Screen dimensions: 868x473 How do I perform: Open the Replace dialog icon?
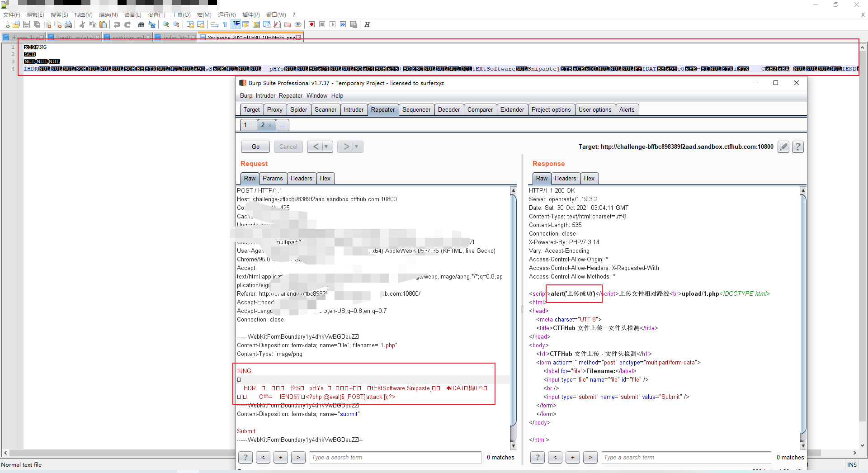click(152, 24)
